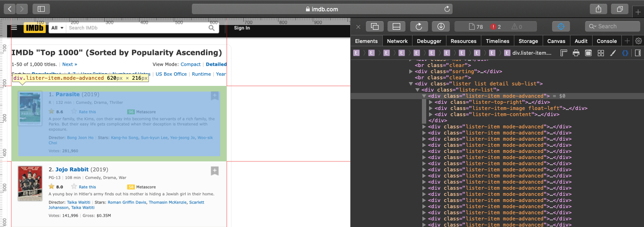This screenshot has height=227, width=644.
Task: Toggle the details sidebar panel
Action: click(637, 53)
